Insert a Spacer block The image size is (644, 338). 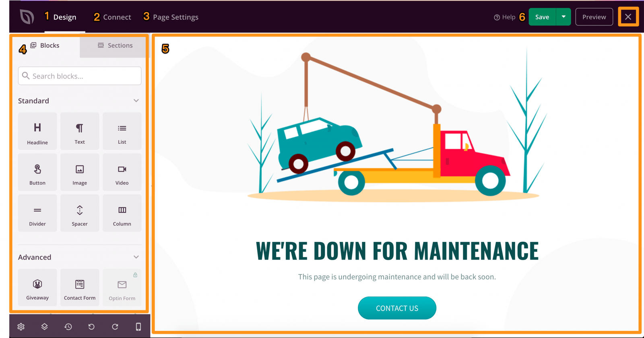(x=80, y=214)
